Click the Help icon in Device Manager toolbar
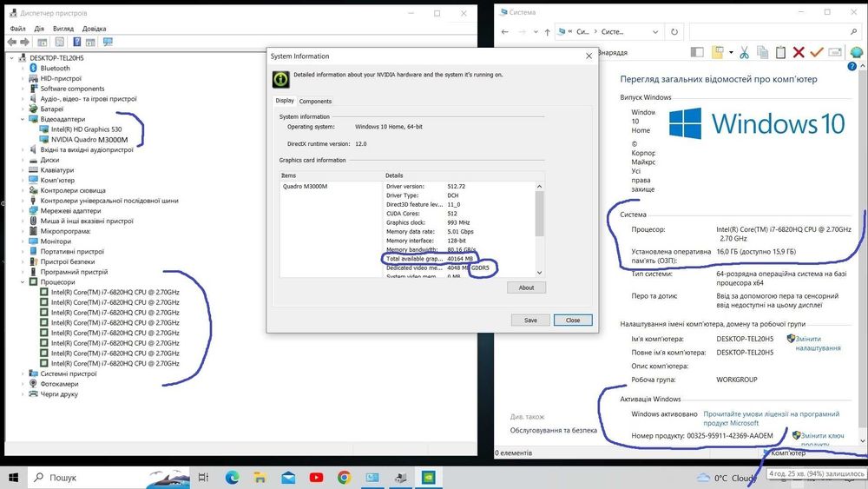This screenshot has height=489, width=868. 77,42
